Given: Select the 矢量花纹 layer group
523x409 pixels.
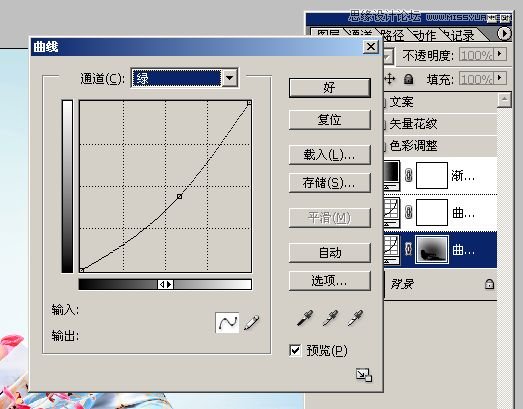Looking at the screenshot, I should (x=440, y=124).
